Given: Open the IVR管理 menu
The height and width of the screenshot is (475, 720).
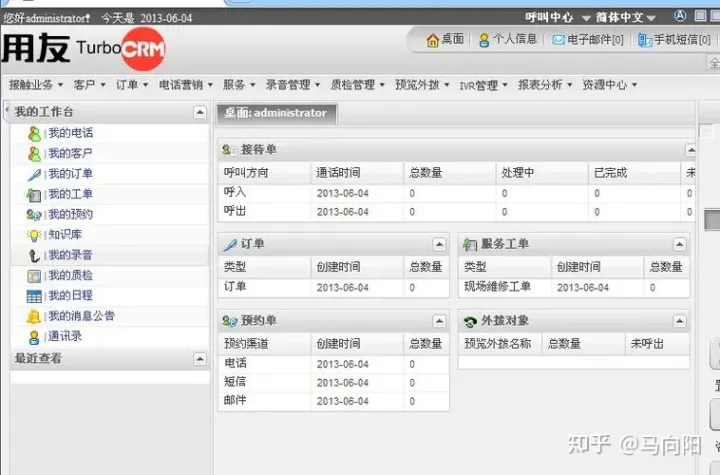Looking at the screenshot, I should [484, 85].
